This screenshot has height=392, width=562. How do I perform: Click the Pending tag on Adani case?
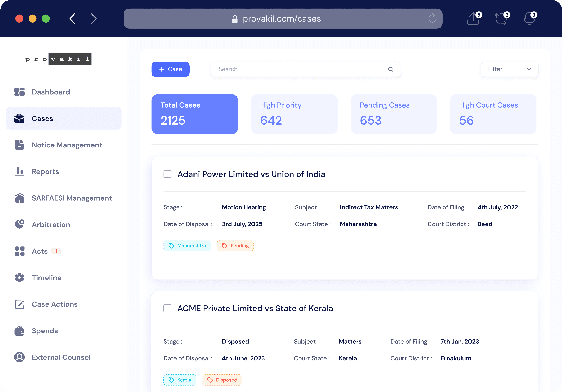pyautogui.click(x=235, y=246)
